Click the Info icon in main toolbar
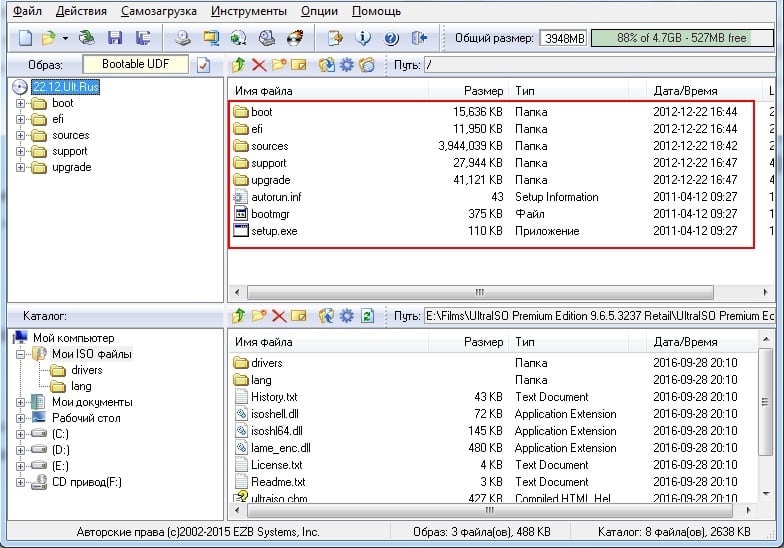The image size is (784, 548). tap(364, 38)
